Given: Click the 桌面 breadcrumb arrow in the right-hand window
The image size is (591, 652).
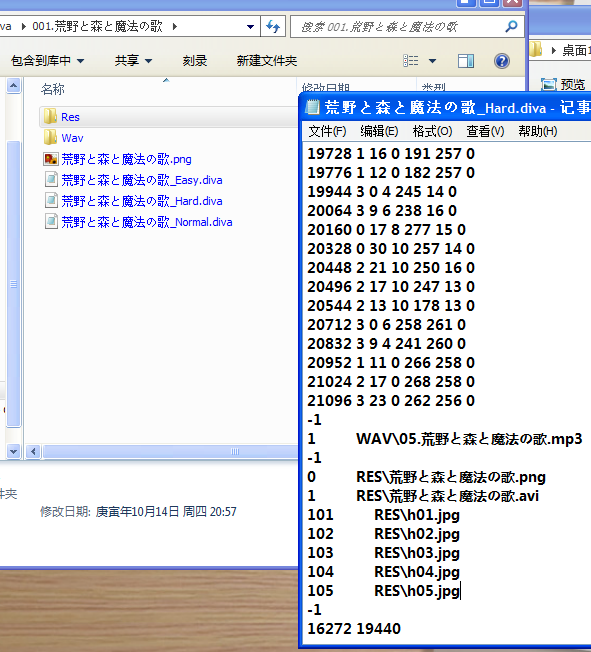Looking at the screenshot, I should pos(553,50).
